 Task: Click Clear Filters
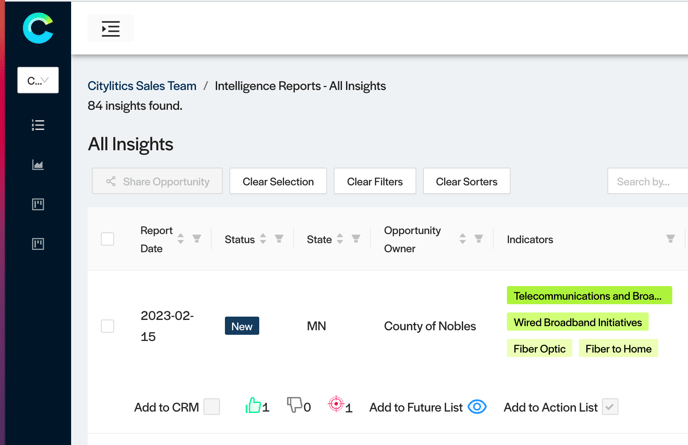[375, 181]
